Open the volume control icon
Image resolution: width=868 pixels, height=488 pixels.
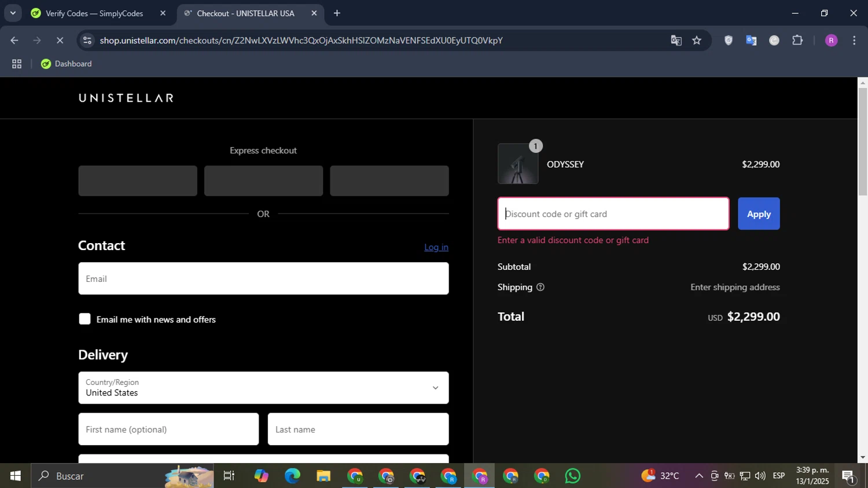tap(760, 476)
